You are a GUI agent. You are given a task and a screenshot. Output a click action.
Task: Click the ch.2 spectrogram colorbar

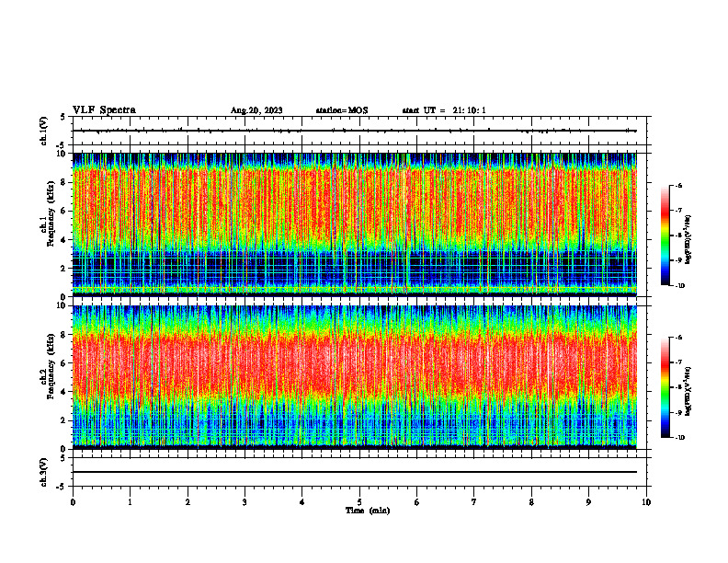point(665,387)
